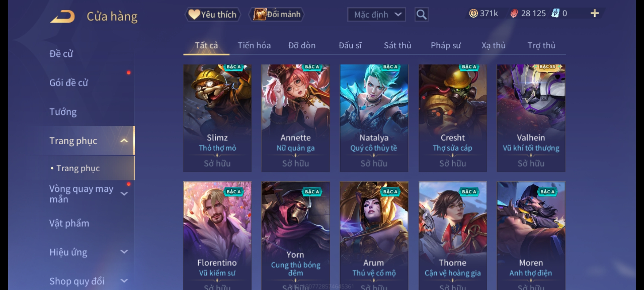Tap the plus icon to add currency
The width and height of the screenshot is (644, 290).
pyautogui.click(x=595, y=13)
